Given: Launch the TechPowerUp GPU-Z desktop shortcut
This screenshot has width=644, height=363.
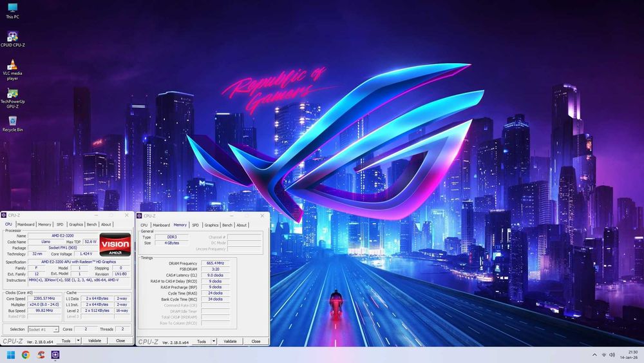Looking at the screenshot, I should (x=12, y=98).
